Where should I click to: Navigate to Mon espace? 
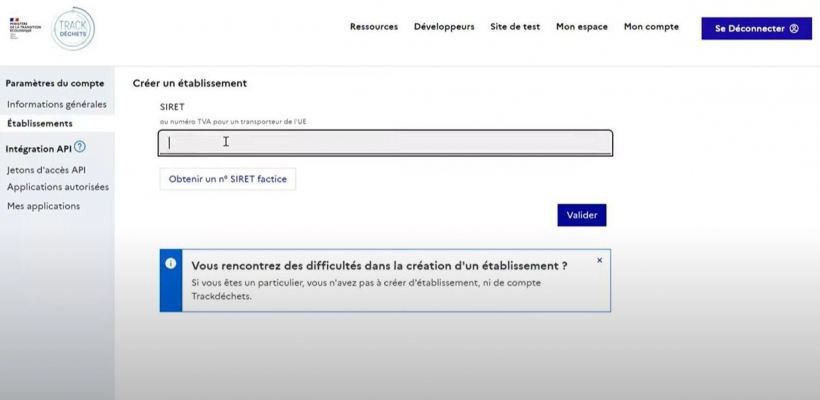pos(582,27)
